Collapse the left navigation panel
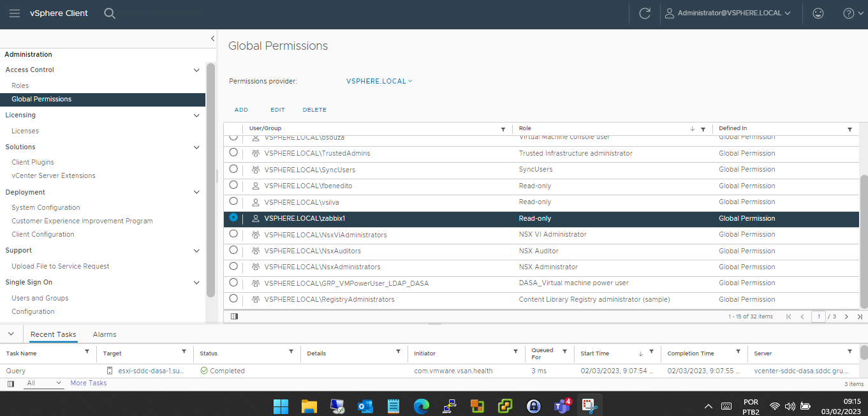This screenshot has width=868, height=416. click(212, 39)
